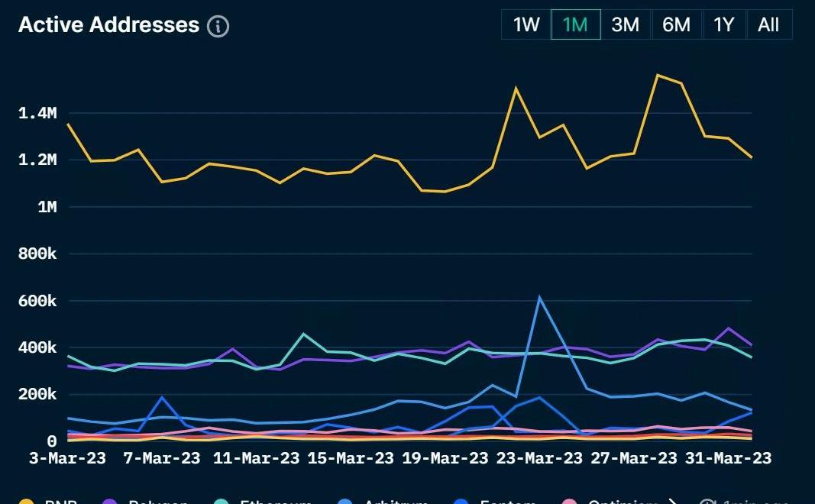Switch to the 1M time range
Screen dimensions: 815x504
click(575, 24)
